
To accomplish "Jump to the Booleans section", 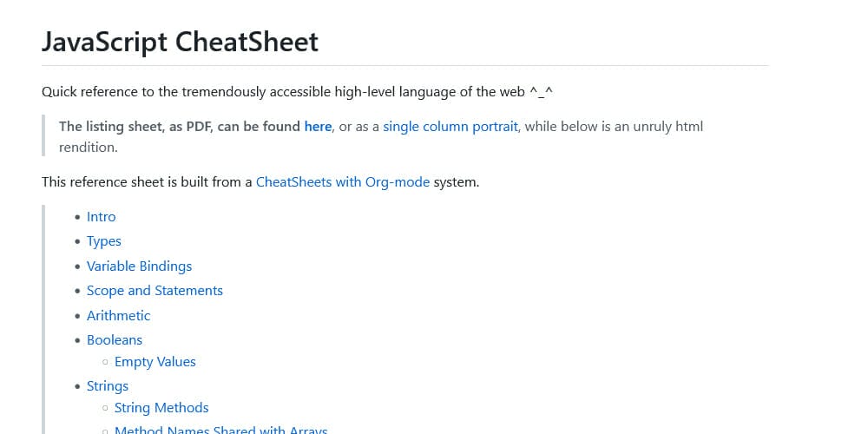I will click(115, 340).
